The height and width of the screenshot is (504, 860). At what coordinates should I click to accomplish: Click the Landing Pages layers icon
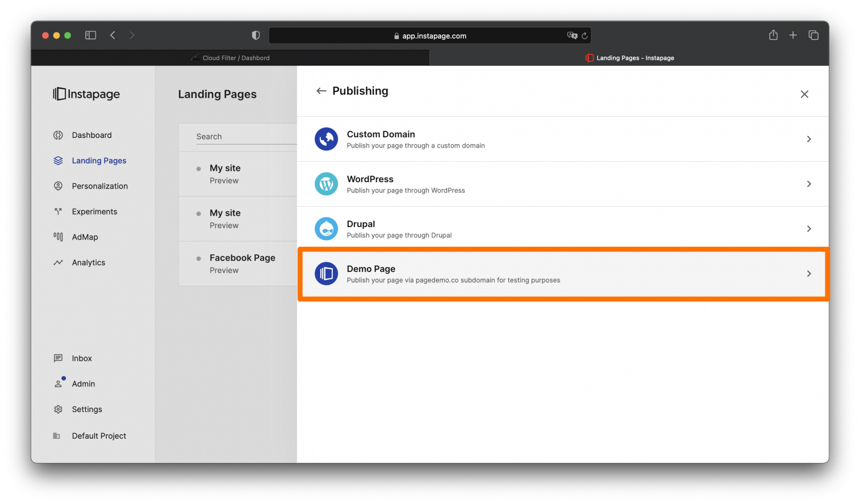click(x=58, y=161)
